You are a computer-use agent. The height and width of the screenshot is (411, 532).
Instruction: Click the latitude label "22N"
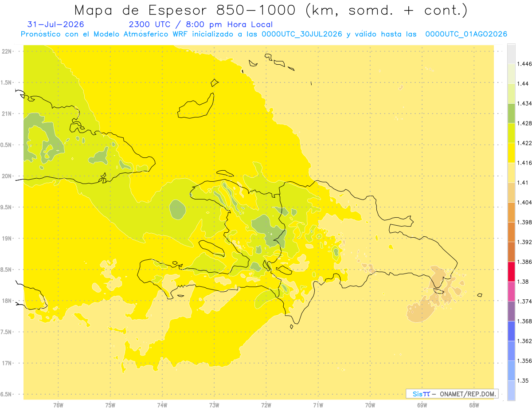(x=7, y=51)
